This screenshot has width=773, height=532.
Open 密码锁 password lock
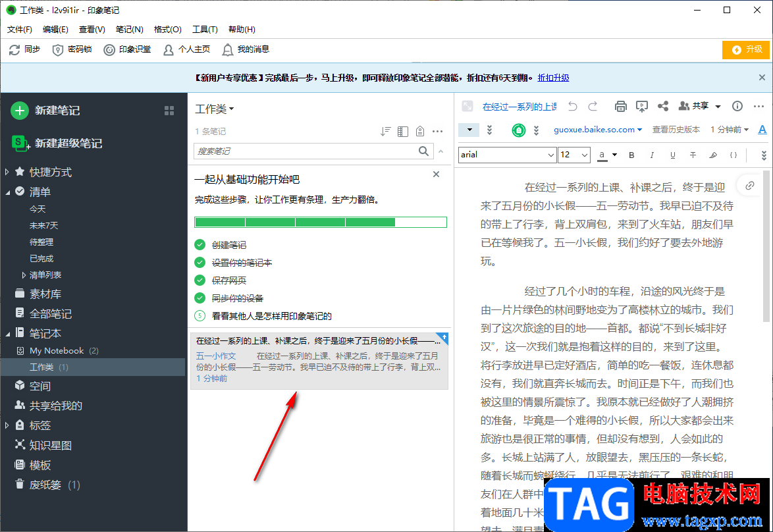pos(72,50)
